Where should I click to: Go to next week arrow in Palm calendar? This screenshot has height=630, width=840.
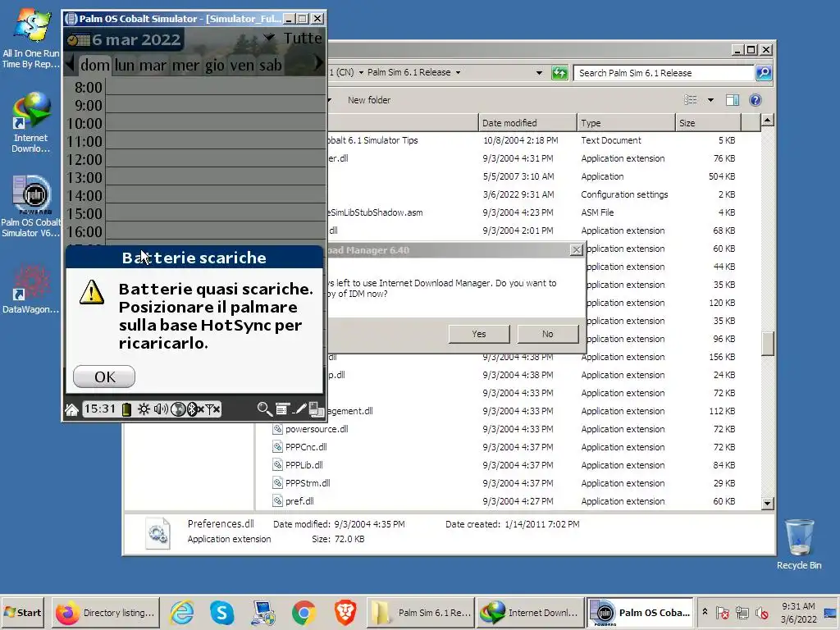tap(319, 62)
